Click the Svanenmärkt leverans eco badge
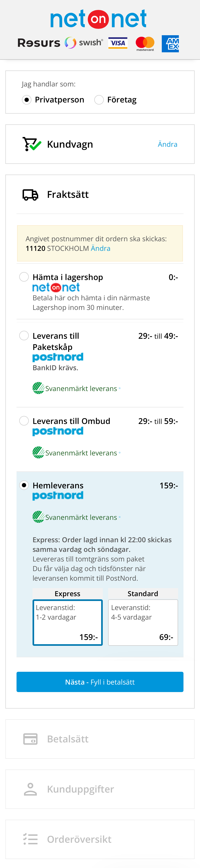Viewport: 200px width, 868px height. click(x=76, y=517)
